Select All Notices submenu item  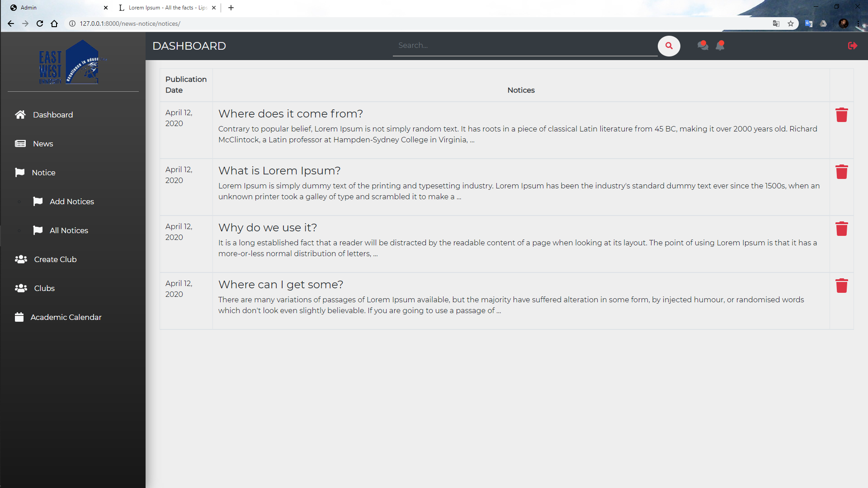pos(69,230)
